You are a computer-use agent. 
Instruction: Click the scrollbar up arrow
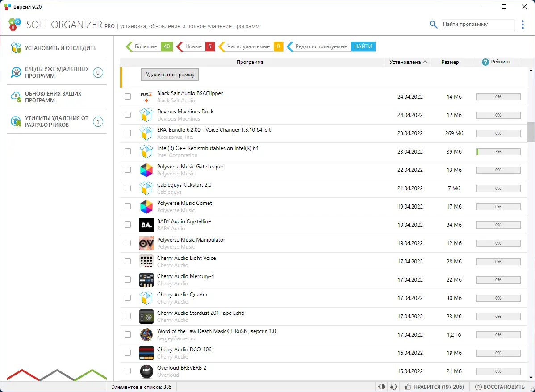[x=531, y=71]
